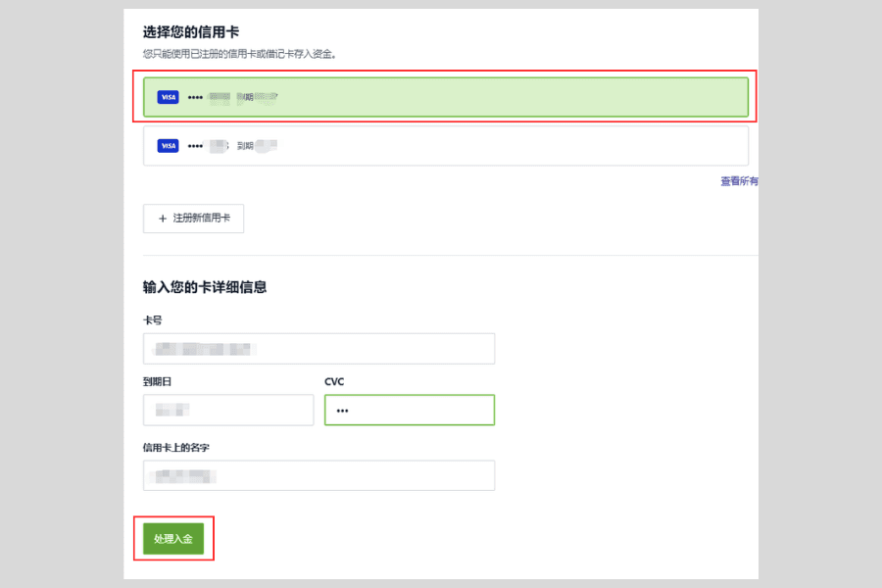Click the 到期日 expiry date field

click(227, 410)
